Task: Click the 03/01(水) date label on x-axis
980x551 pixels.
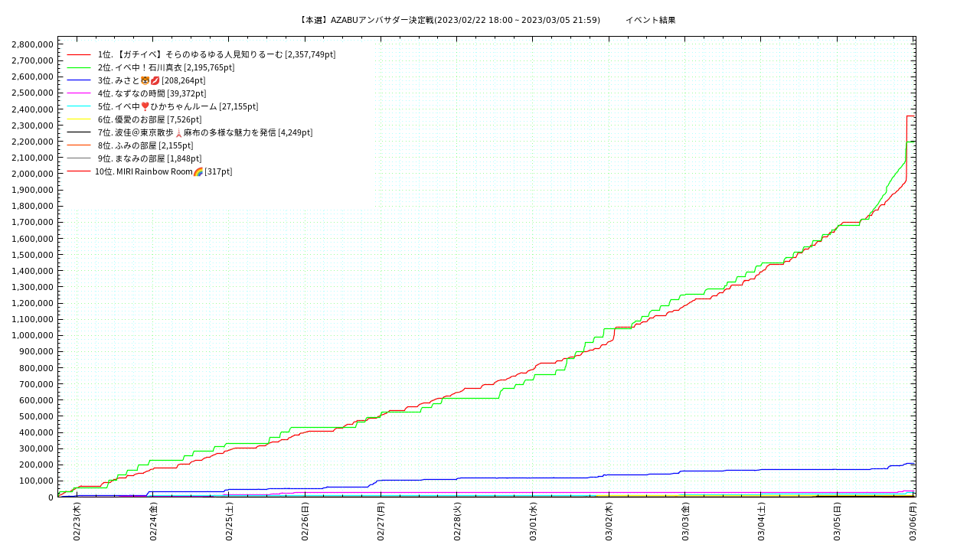Action: 534,522
